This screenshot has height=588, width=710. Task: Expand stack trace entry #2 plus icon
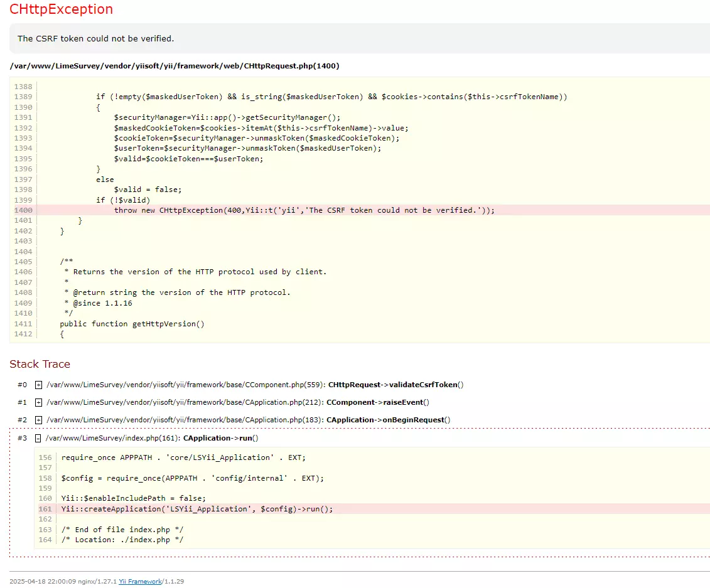[x=38, y=420]
